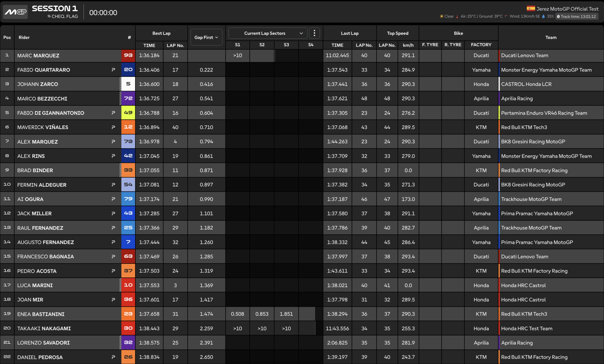The height and width of the screenshot is (364, 604).
Task: Click the Pos column header
Action: (x=7, y=37)
